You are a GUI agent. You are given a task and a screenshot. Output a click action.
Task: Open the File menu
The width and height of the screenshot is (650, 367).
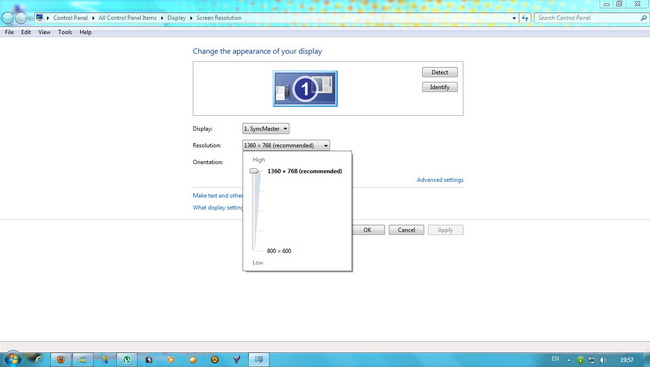(x=9, y=32)
